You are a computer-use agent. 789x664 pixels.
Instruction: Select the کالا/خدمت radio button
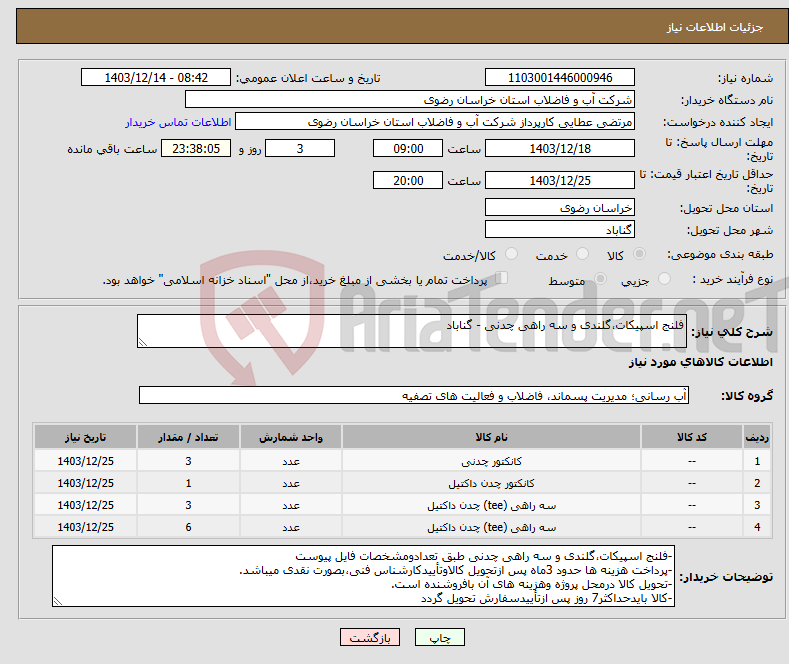(511, 254)
